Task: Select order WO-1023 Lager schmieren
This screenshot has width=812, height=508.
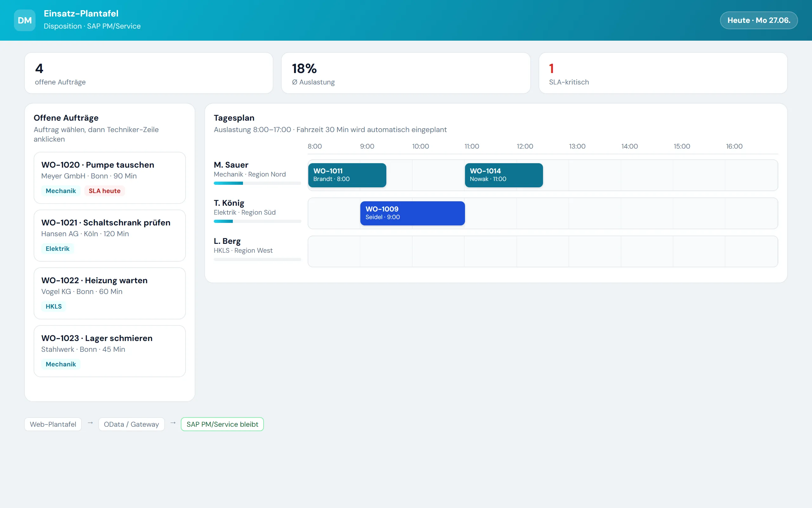Action: [x=110, y=351]
